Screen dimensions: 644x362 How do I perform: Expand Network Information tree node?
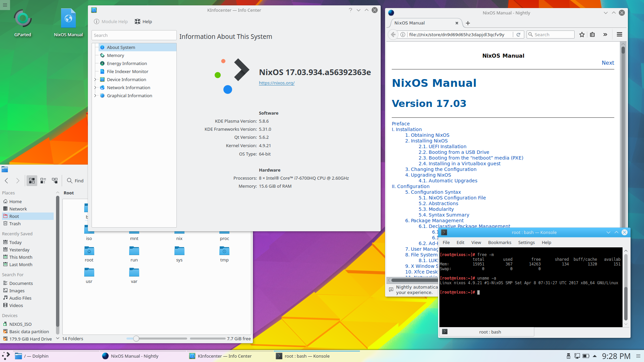coord(95,87)
